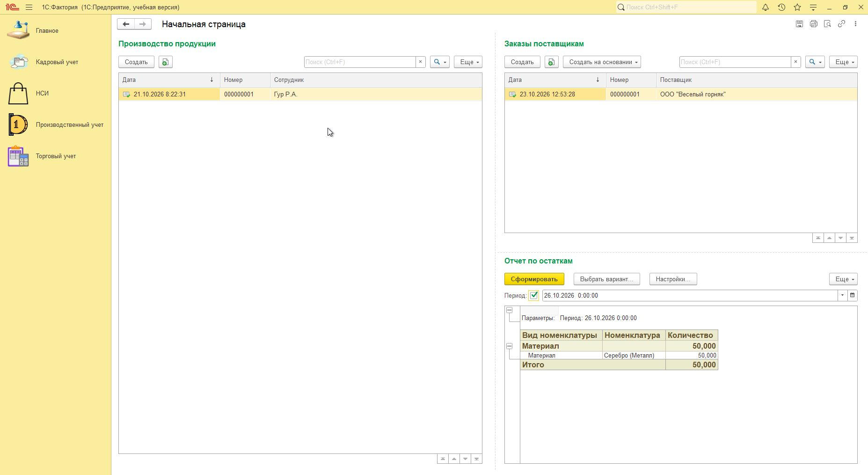Clear search field in Заказы поставщикам

[795, 62]
